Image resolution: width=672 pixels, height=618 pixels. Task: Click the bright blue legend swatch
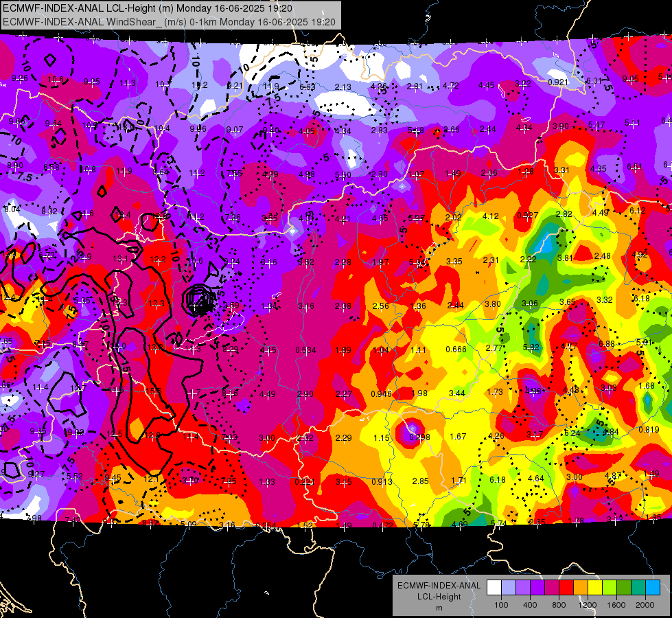653,587
